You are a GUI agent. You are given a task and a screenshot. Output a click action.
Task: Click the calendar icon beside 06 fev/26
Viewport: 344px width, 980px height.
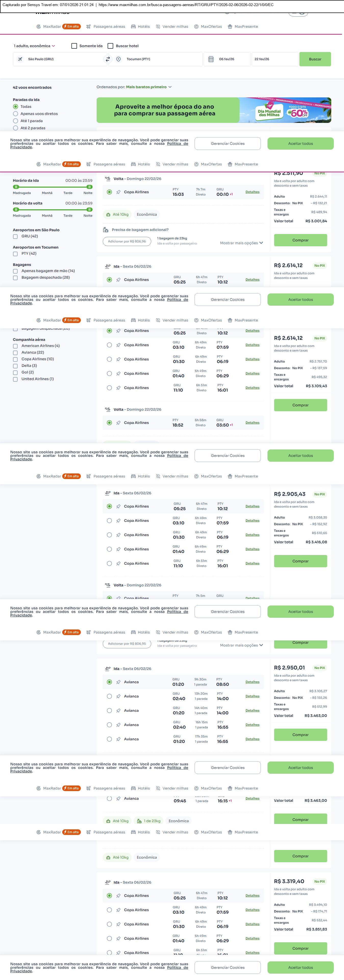211,59
